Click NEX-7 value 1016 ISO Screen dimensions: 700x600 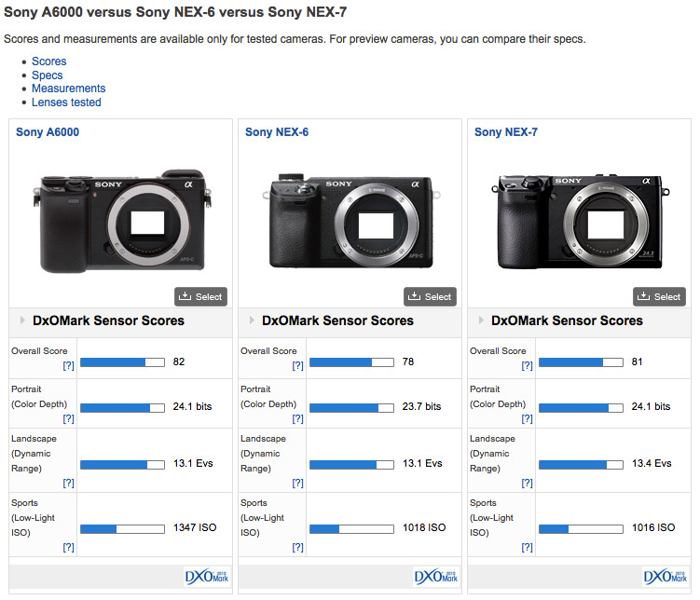(653, 527)
